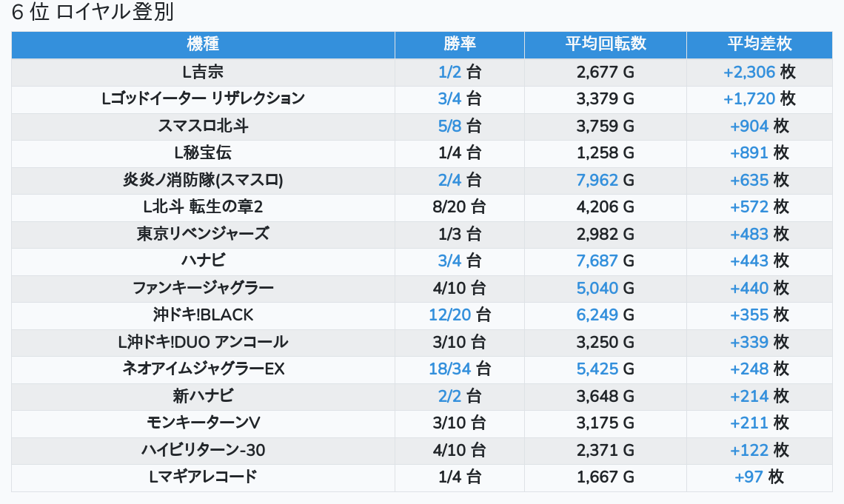Sort by the 平均差枚 column header
Screen dimensions: 844x504
[759, 44]
